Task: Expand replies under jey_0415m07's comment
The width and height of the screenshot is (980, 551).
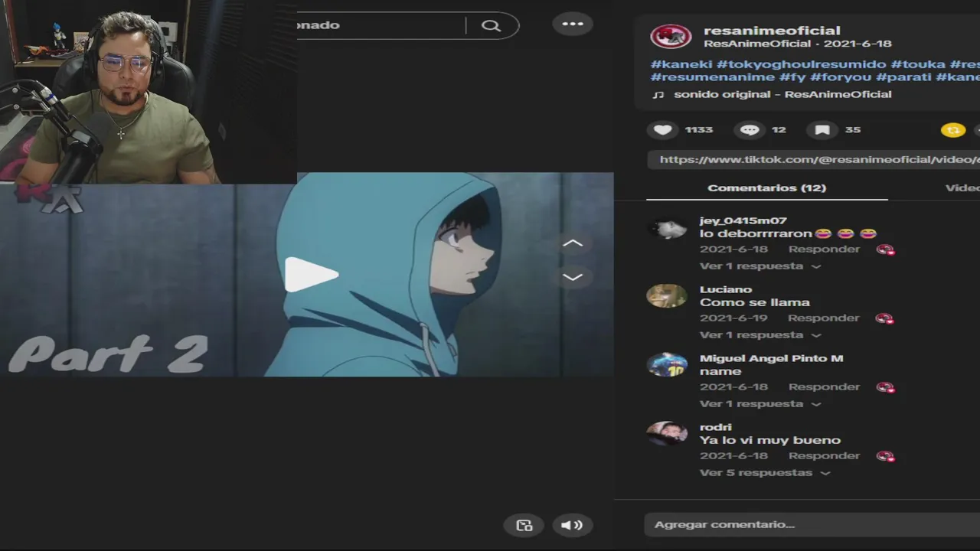Action: [x=759, y=266]
